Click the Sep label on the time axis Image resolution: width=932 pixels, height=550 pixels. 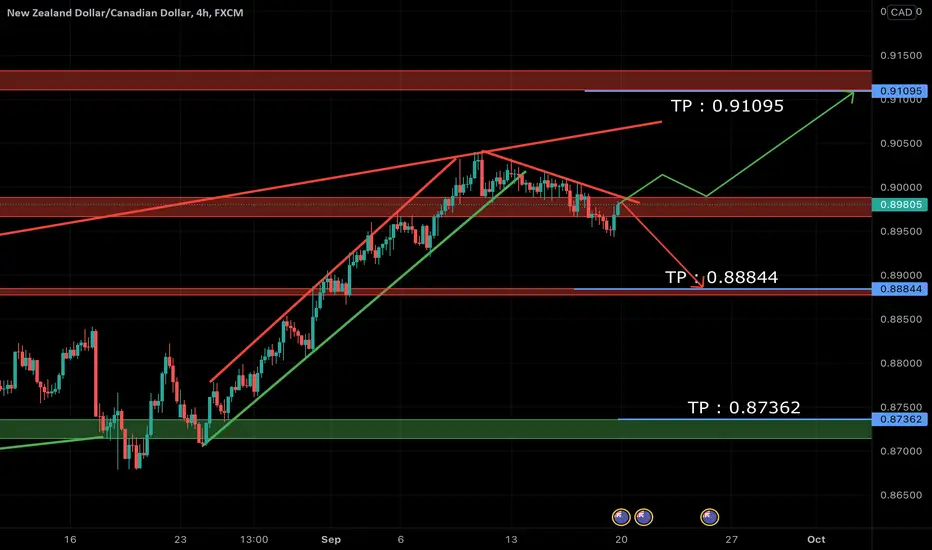tap(331, 539)
